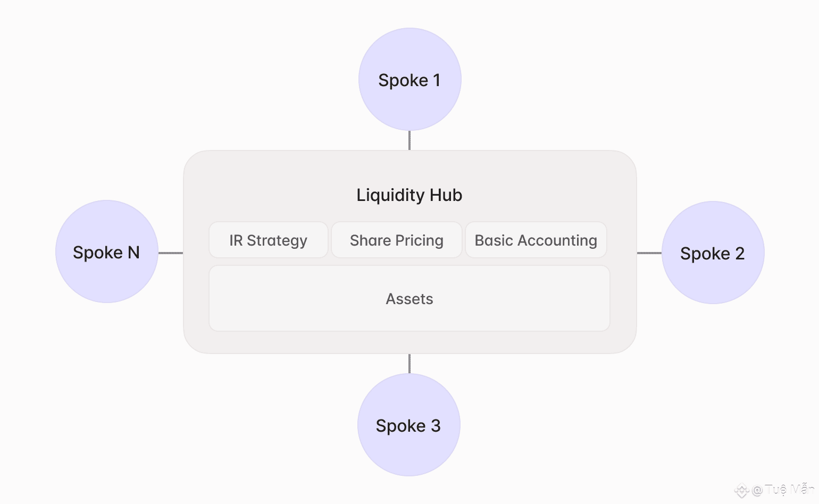The height and width of the screenshot is (504, 819).
Task: Open the Assets box in hub
Action: click(410, 299)
